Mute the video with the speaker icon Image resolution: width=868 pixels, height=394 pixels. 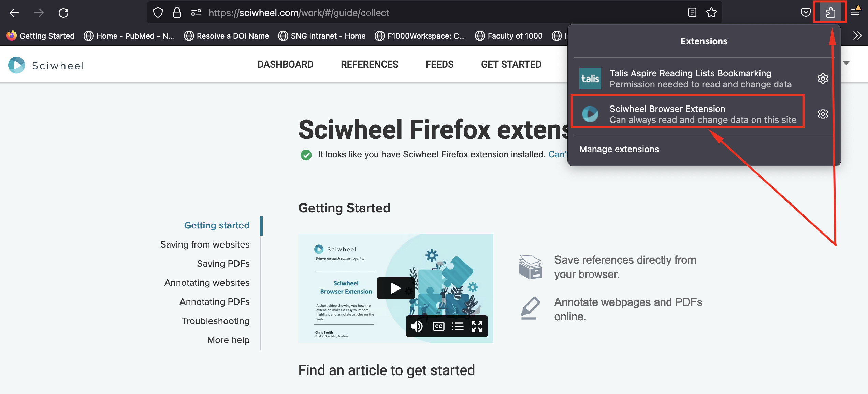(x=417, y=326)
